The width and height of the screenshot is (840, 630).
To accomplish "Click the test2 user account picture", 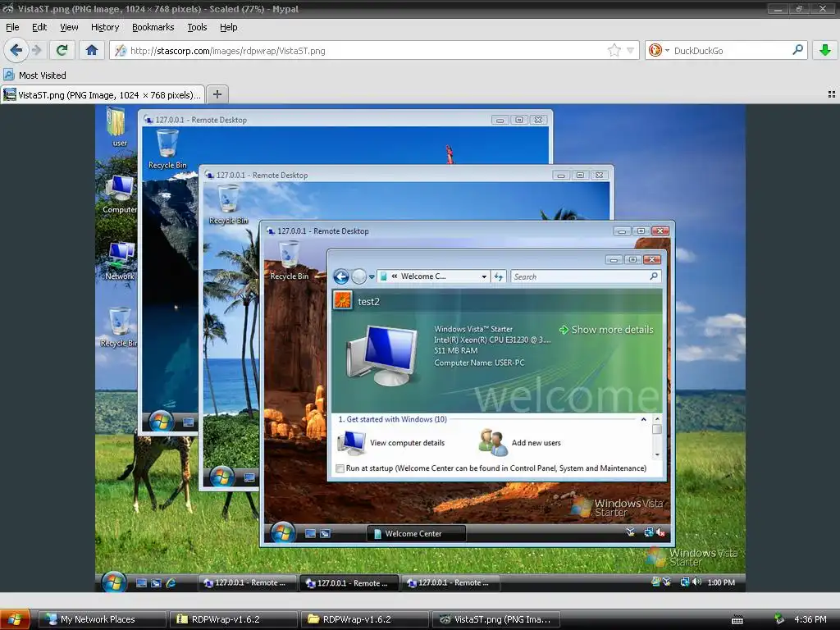I will pos(343,300).
